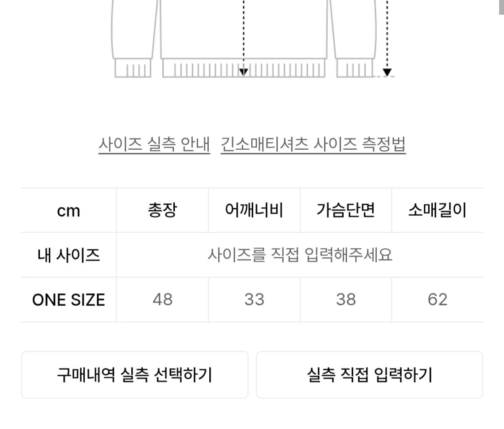Select the 어깨너비 value 33
Viewport: 504px width, 429px height.
[x=254, y=299]
